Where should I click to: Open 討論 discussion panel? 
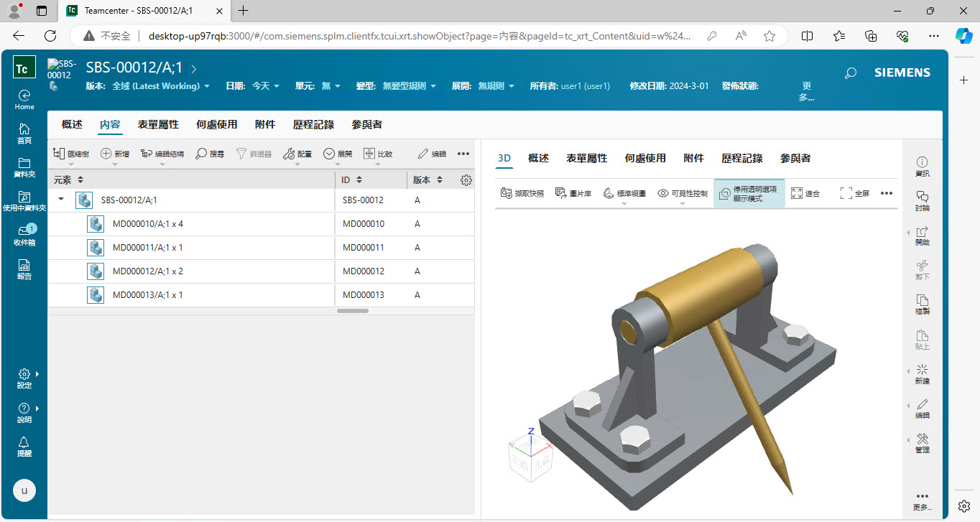923,201
